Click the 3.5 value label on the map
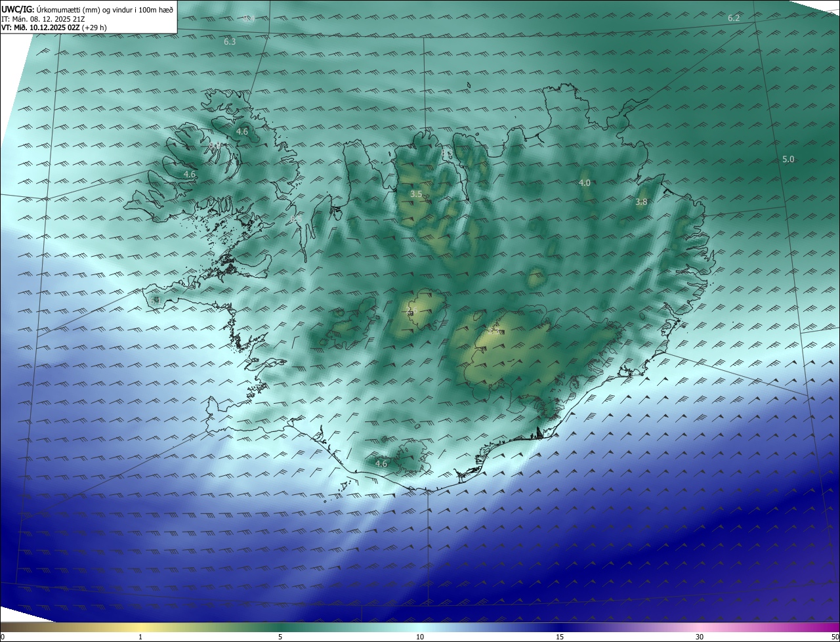 pos(416,194)
